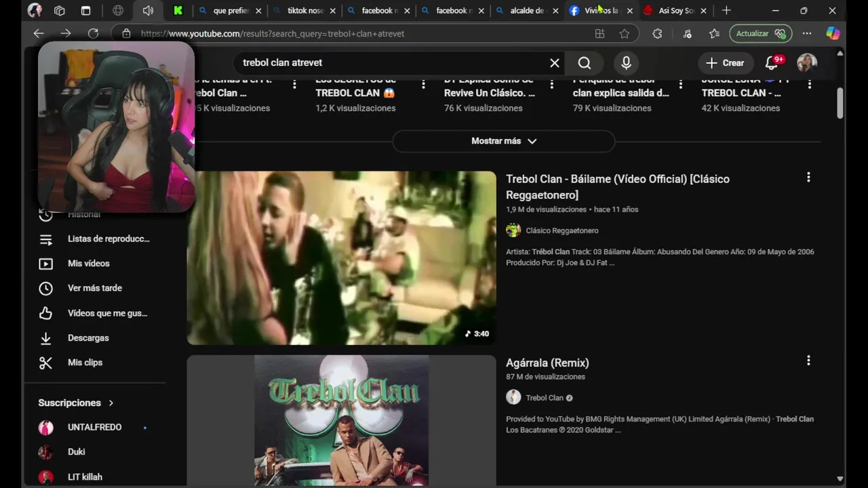Viewport: 868px width, 488px height.
Task: Open Trebol Clan - Báilame video title
Action: 618,187
